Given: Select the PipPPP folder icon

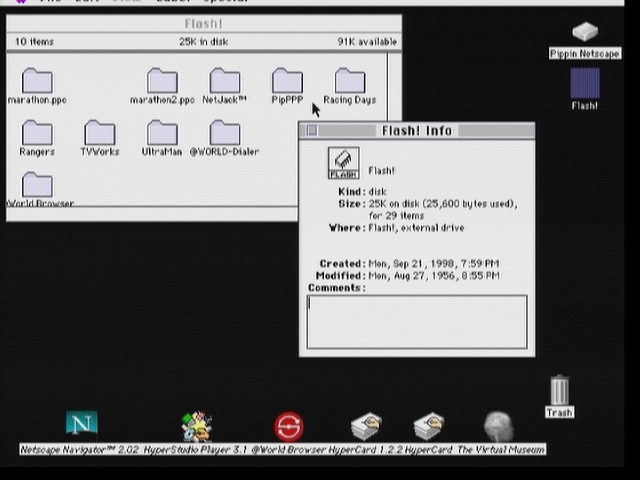Looking at the screenshot, I should 287,80.
